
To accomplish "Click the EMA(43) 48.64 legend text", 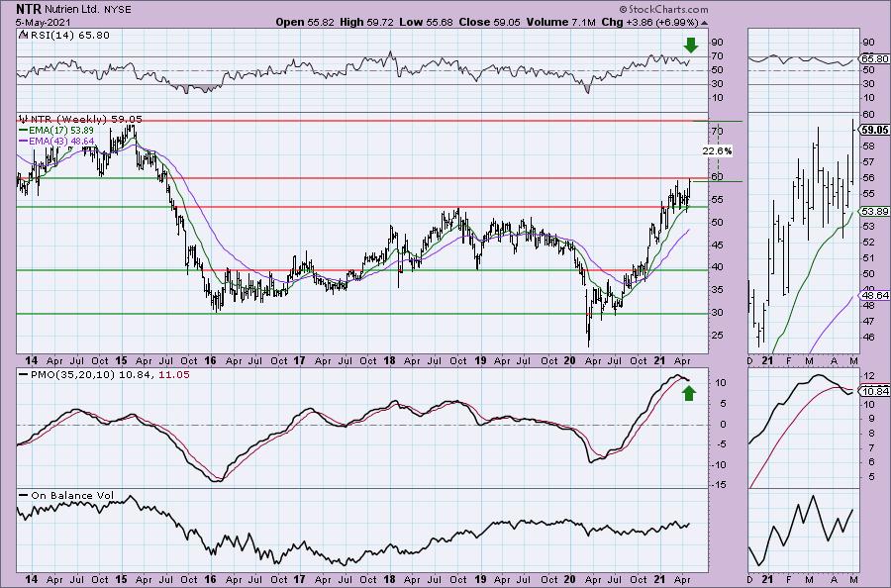I will click(x=61, y=141).
